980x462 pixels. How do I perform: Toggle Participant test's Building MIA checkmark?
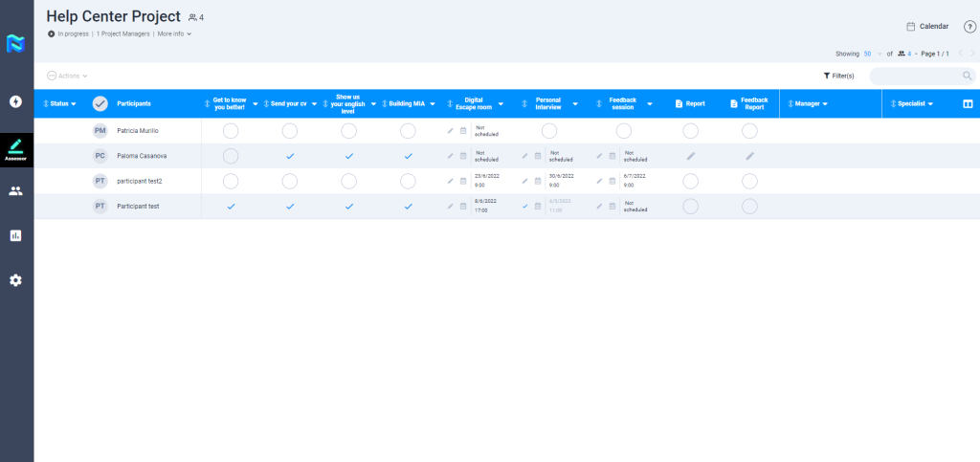(408, 206)
